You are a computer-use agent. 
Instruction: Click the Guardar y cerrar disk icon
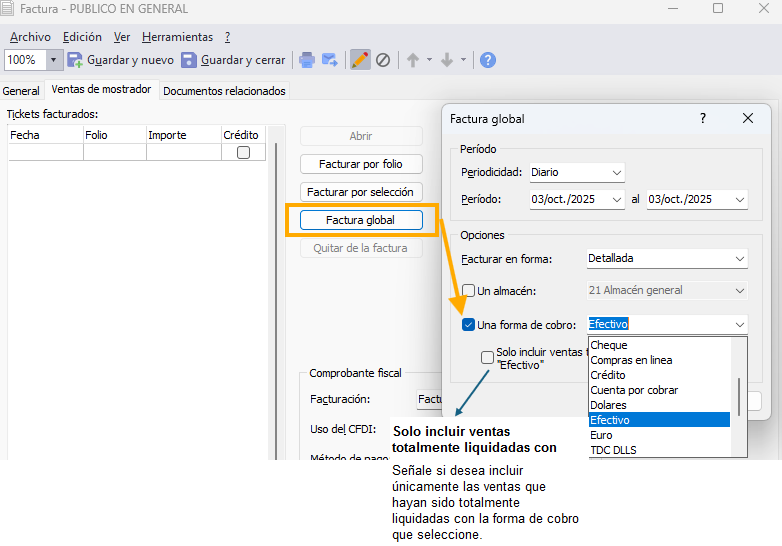(x=189, y=60)
